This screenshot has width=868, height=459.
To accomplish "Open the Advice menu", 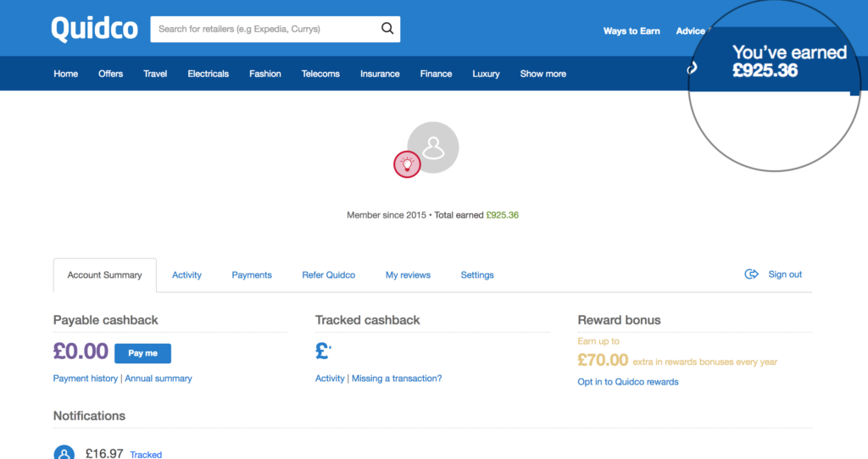I will click(x=691, y=31).
